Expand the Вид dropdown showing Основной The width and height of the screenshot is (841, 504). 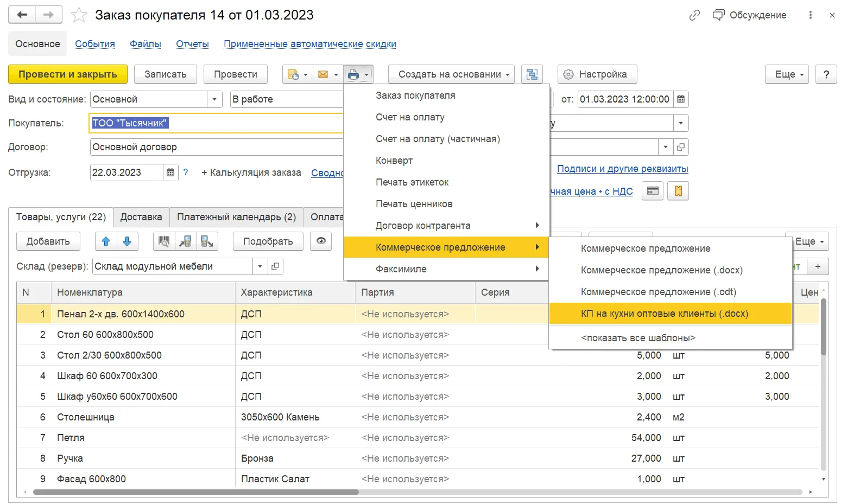click(214, 99)
